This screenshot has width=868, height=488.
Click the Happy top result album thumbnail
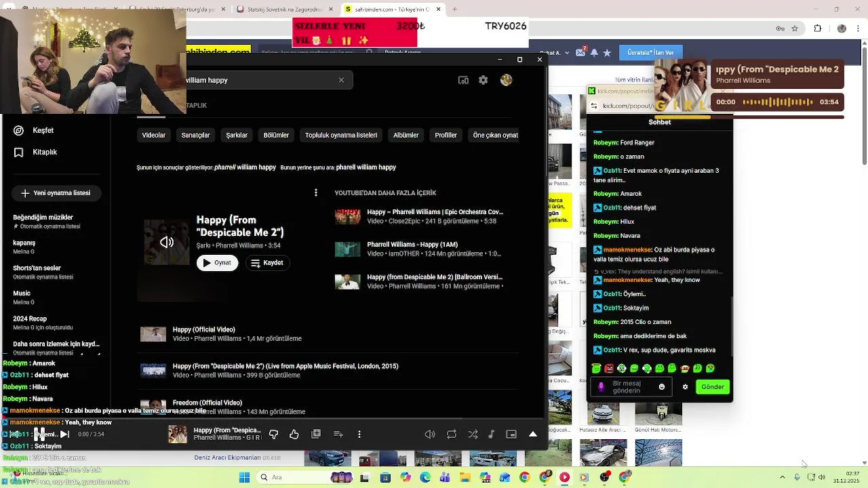167,242
